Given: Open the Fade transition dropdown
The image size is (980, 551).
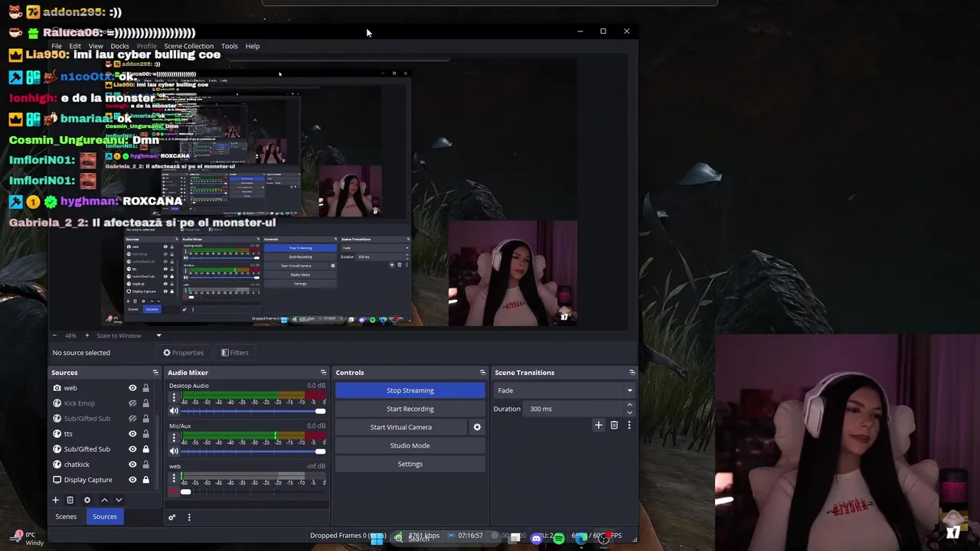Looking at the screenshot, I should (564, 390).
